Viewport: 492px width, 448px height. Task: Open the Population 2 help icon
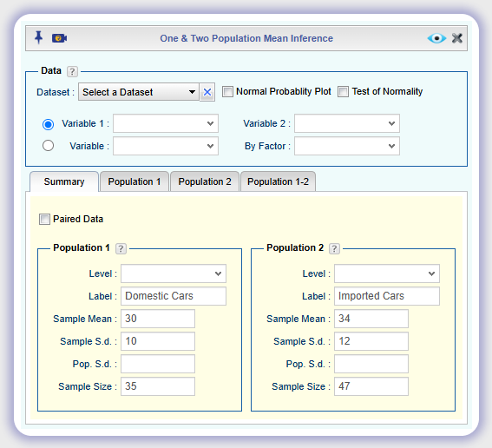point(334,248)
